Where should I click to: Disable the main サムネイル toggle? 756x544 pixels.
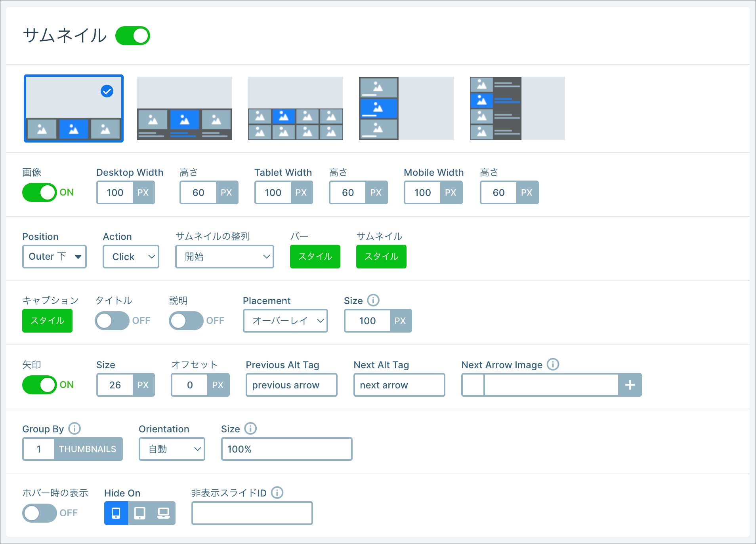tap(133, 36)
